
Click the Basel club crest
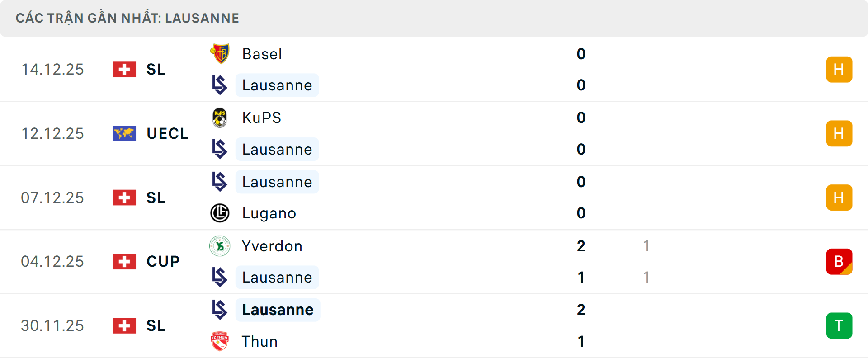[220, 54]
